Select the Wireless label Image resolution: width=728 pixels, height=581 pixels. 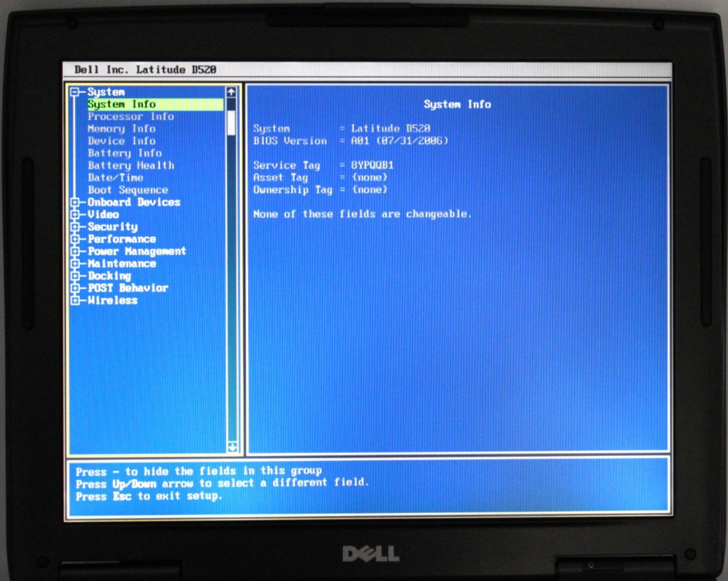pyautogui.click(x=112, y=300)
